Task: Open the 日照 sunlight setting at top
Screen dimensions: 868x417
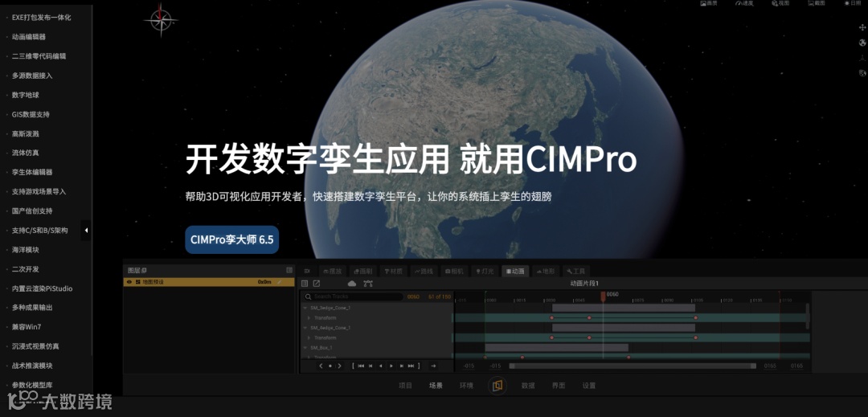Action: tap(853, 3)
